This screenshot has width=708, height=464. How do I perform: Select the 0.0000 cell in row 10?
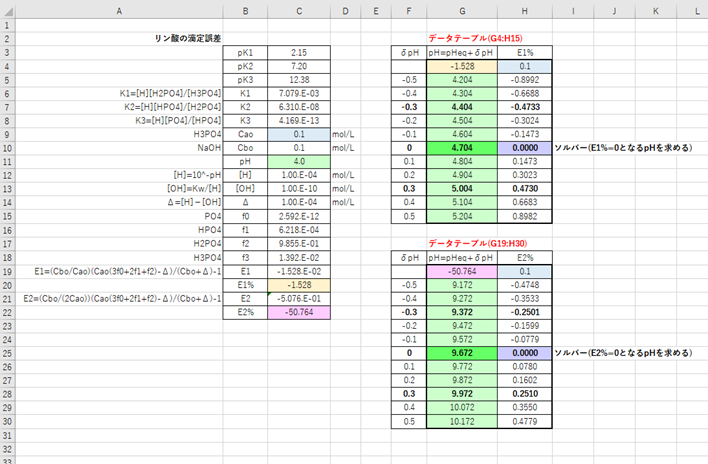coord(525,148)
